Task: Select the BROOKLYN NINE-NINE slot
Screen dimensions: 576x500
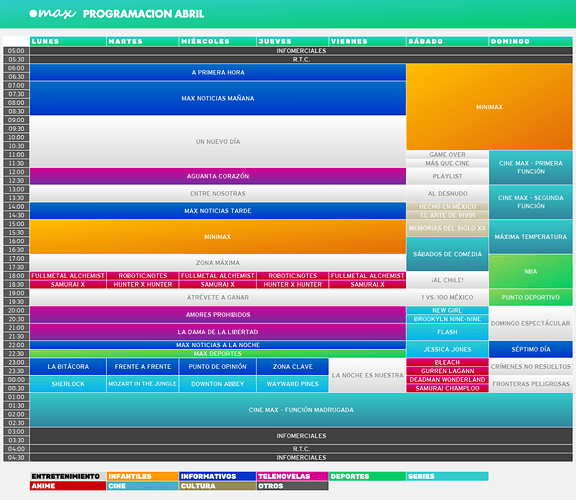Action: [447, 319]
